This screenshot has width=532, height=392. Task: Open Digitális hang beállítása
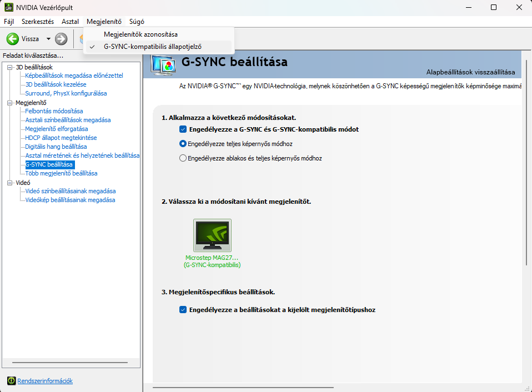56,147
